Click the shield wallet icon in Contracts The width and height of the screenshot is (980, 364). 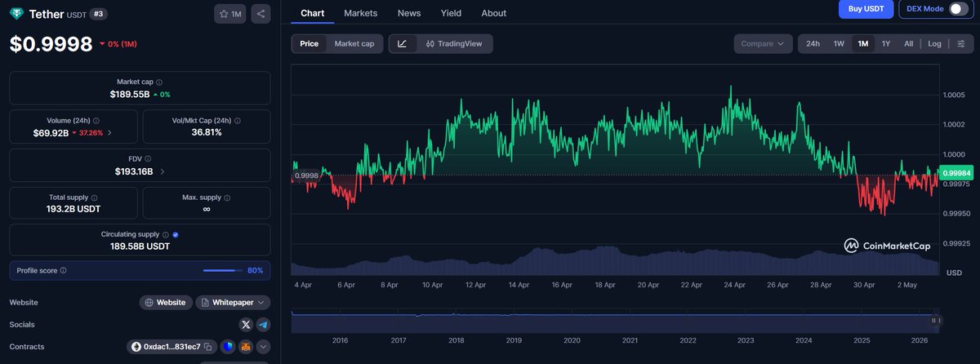pos(228,347)
